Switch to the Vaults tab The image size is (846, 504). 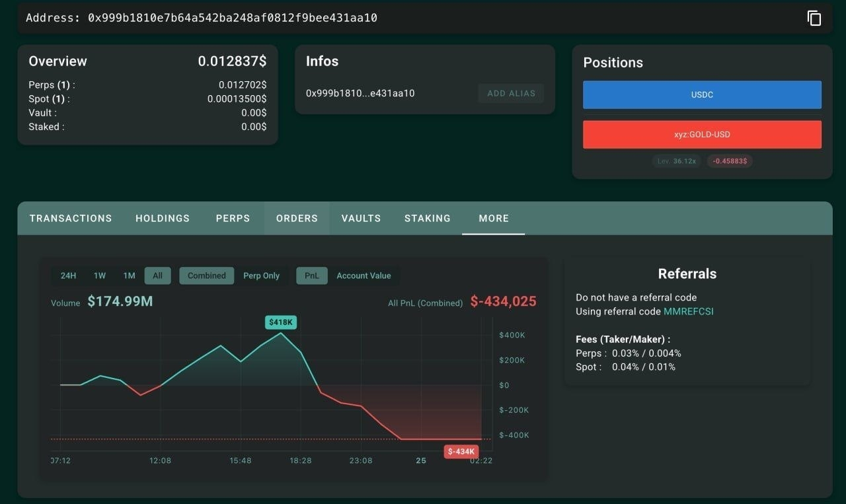(x=361, y=218)
